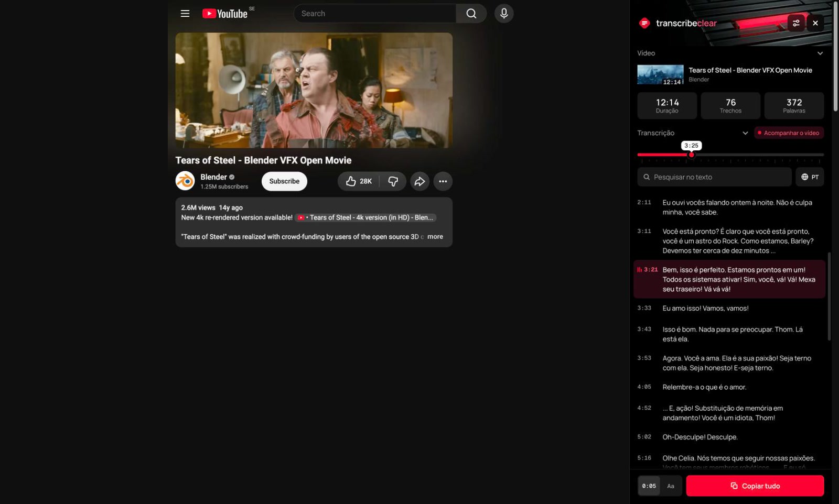The width and height of the screenshot is (839, 504).
Task: Click the 372 Palavras stat card
Action: (x=794, y=106)
